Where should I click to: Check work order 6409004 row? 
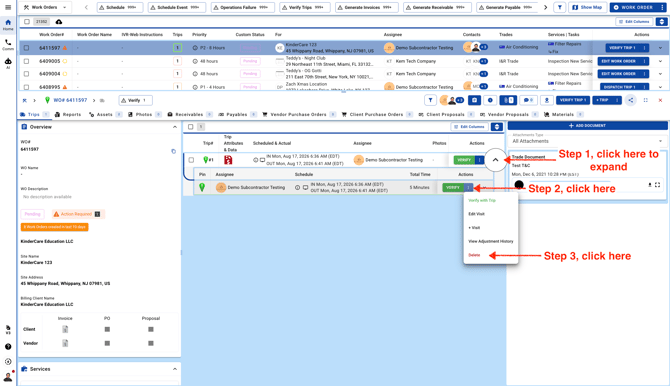click(x=26, y=74)
